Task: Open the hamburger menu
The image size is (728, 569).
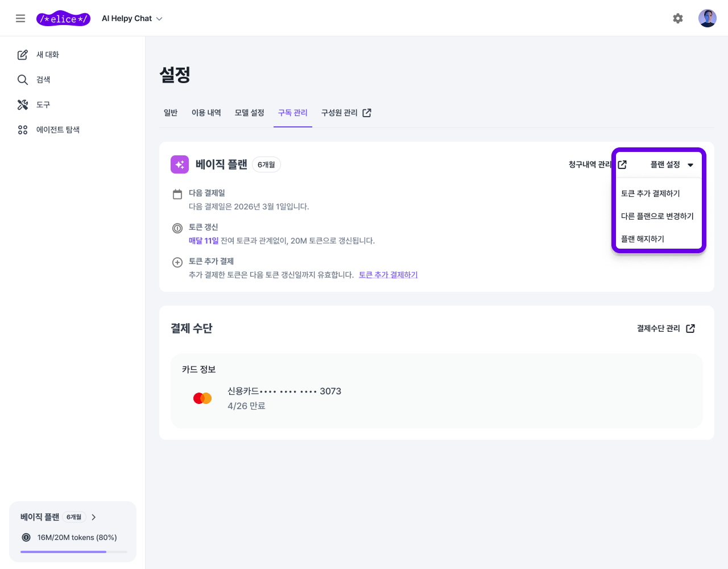Action: [20, 18]
